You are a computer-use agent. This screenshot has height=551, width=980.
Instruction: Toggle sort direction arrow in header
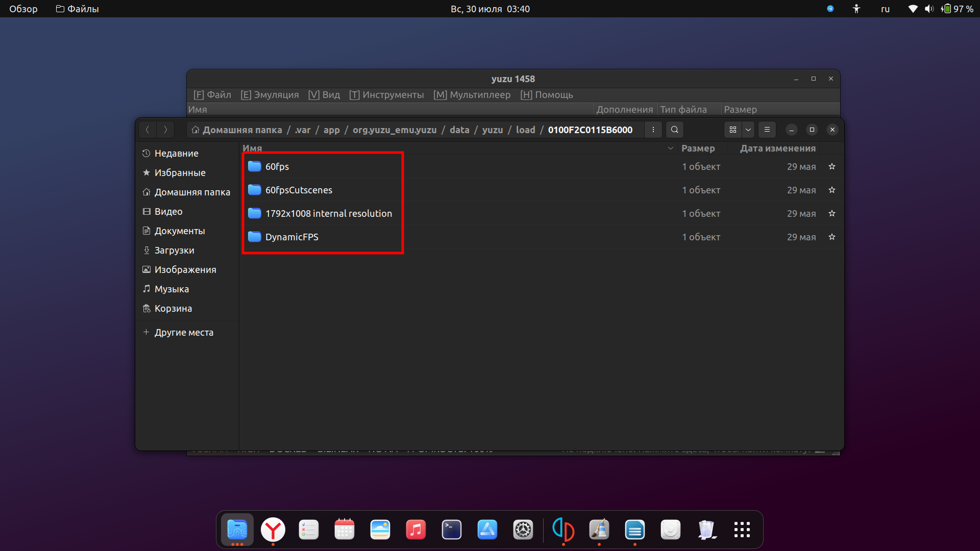tap(670, 148)
